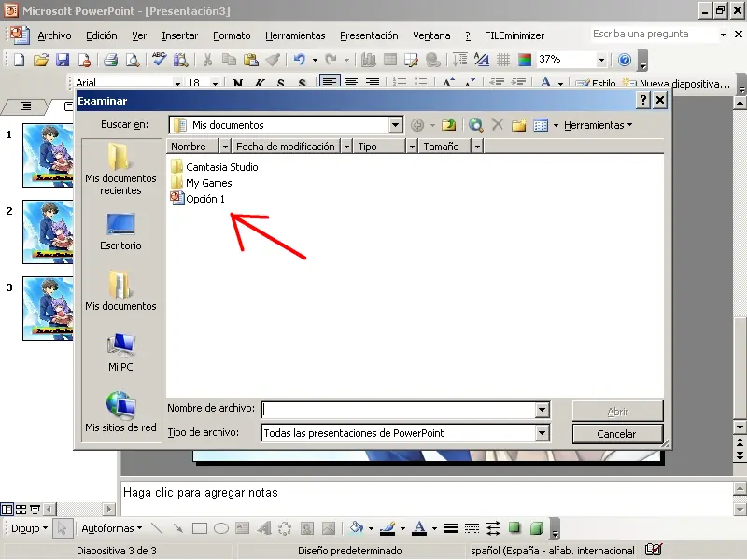
Task: Toggle Bold formatting N button
Action: (x=238, y=83)
